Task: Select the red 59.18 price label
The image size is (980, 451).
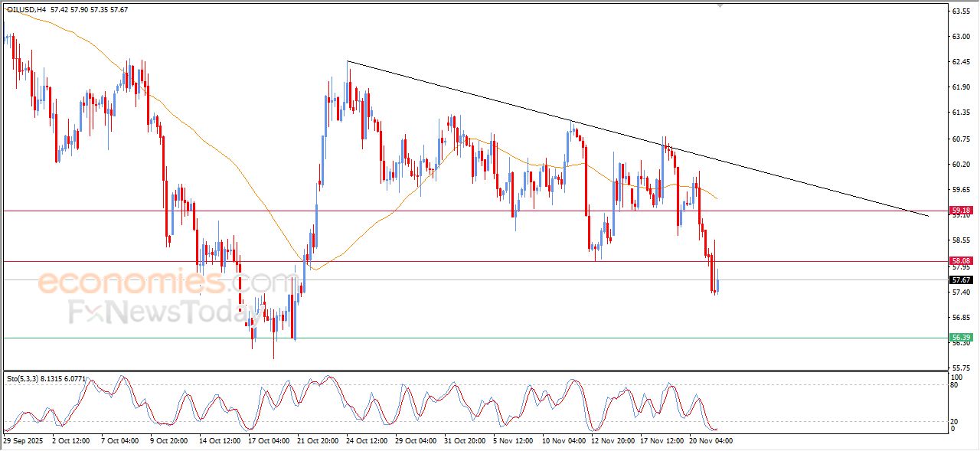Action: (960, 210)
